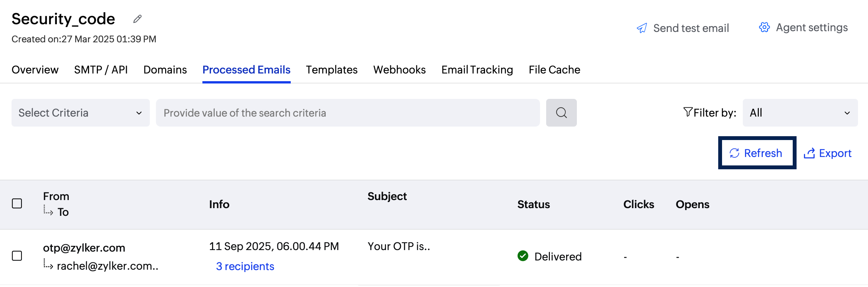
Task: Focus the search criteria value field
Action: pyautogui.click(x=348, y=113)
